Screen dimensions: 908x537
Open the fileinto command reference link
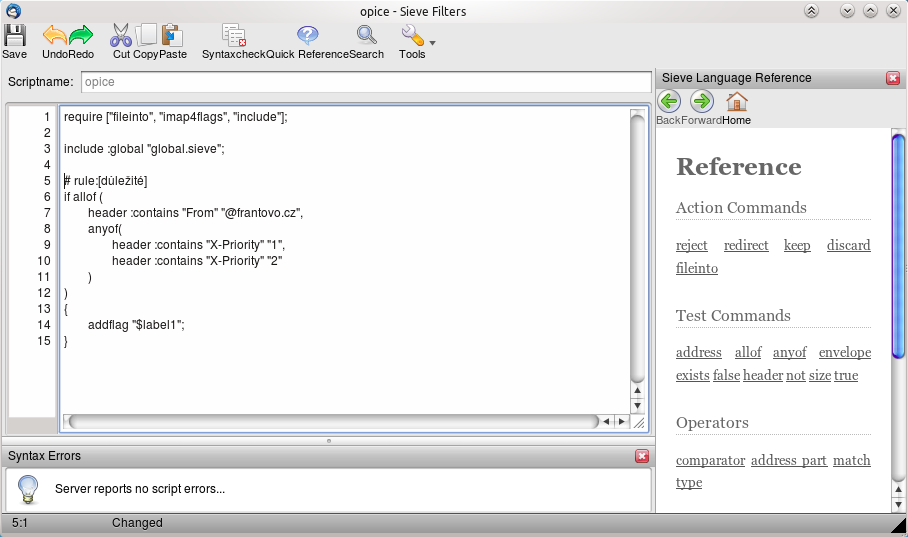click(x=697, y=268)
